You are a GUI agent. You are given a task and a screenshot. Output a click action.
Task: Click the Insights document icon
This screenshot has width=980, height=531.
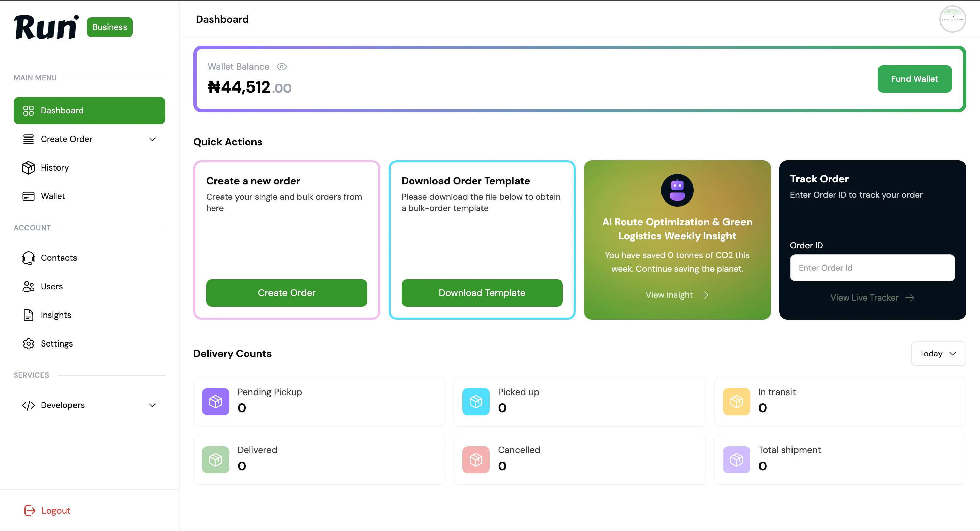pos(29,315)
